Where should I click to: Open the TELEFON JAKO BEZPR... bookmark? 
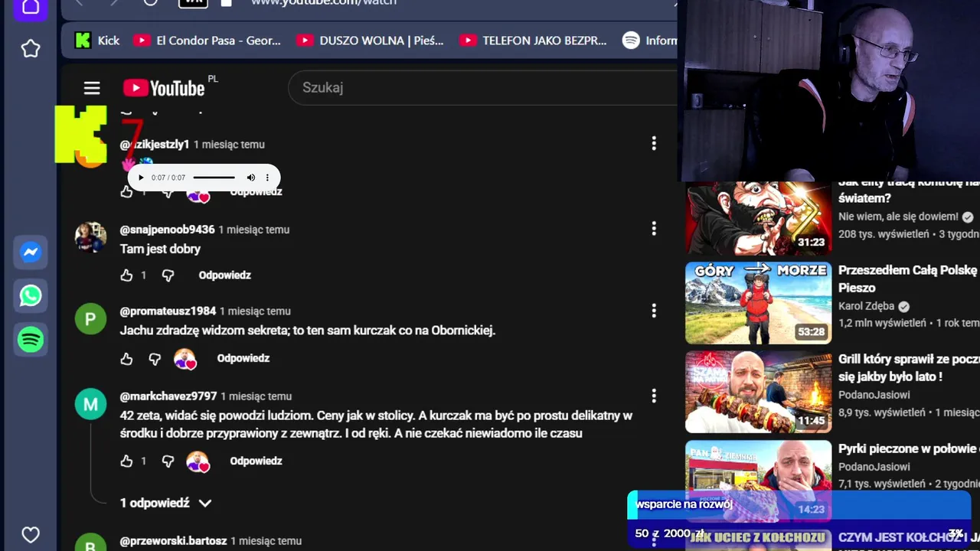(x=533, y=41)
